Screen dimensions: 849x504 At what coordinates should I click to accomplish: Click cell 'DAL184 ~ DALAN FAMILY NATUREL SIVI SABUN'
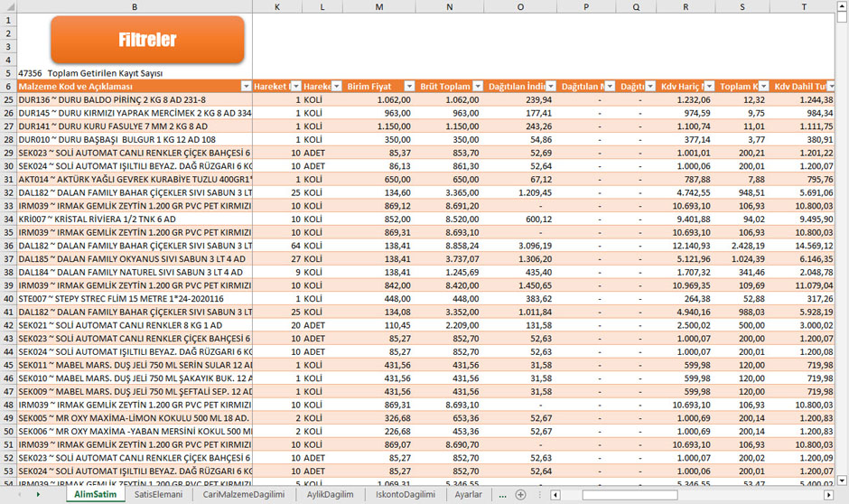coord(135,272)
